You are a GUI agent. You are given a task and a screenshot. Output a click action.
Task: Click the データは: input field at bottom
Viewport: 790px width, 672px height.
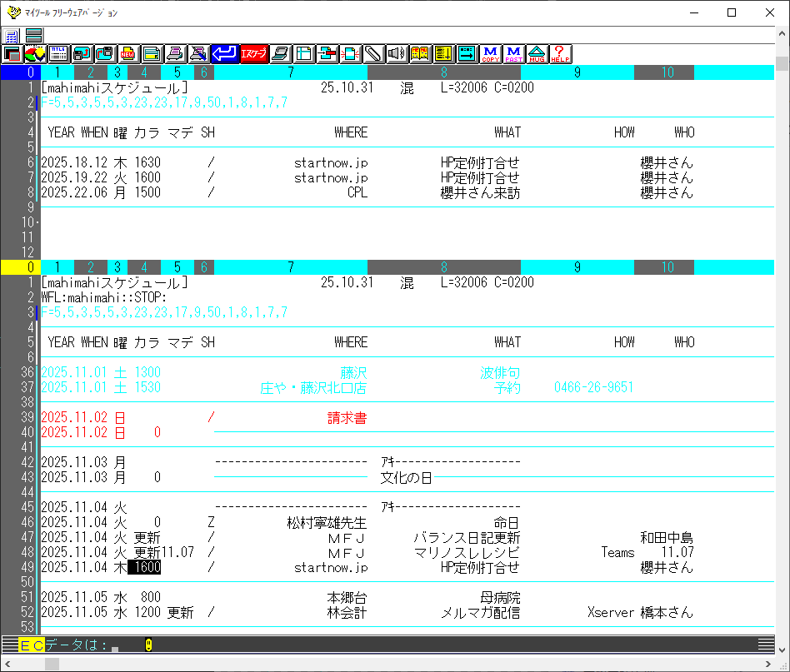pyautogui.click(x=116, y=645)
